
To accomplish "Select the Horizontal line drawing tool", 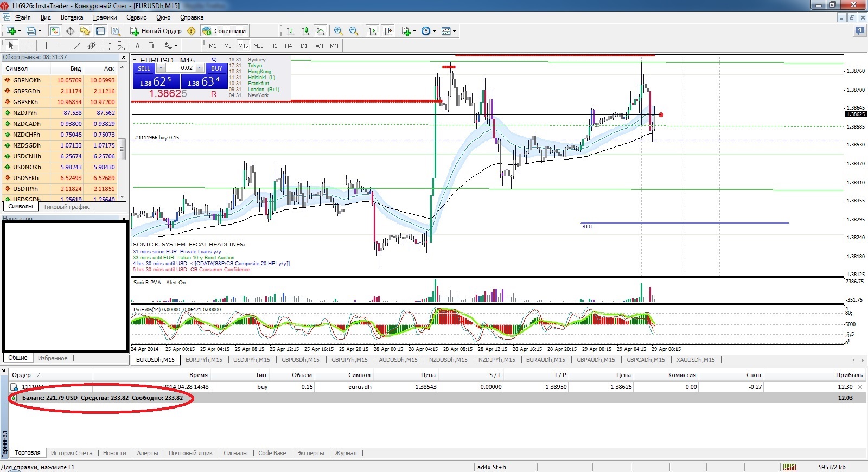I will click(x=61, y=46).
